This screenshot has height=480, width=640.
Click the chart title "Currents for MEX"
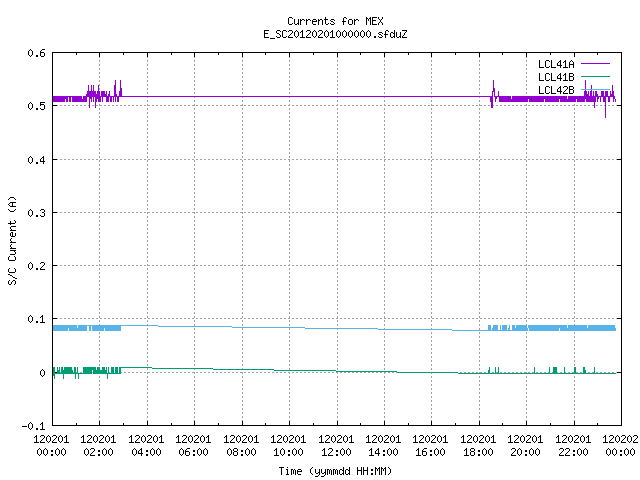tap(335, 21)
